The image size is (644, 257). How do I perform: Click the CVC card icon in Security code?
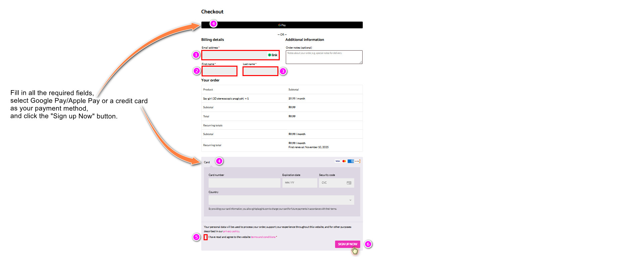[x=349, y=183]
